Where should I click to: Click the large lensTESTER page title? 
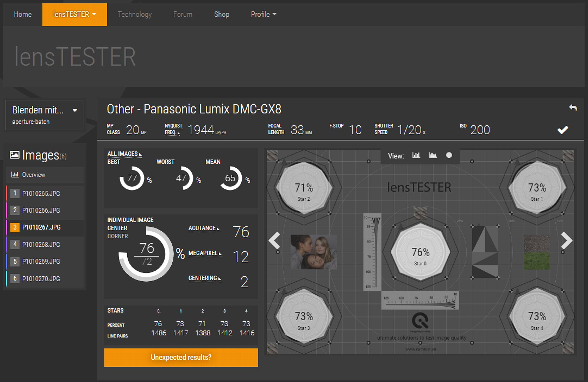pyautogui.click(x=75, y=57)
